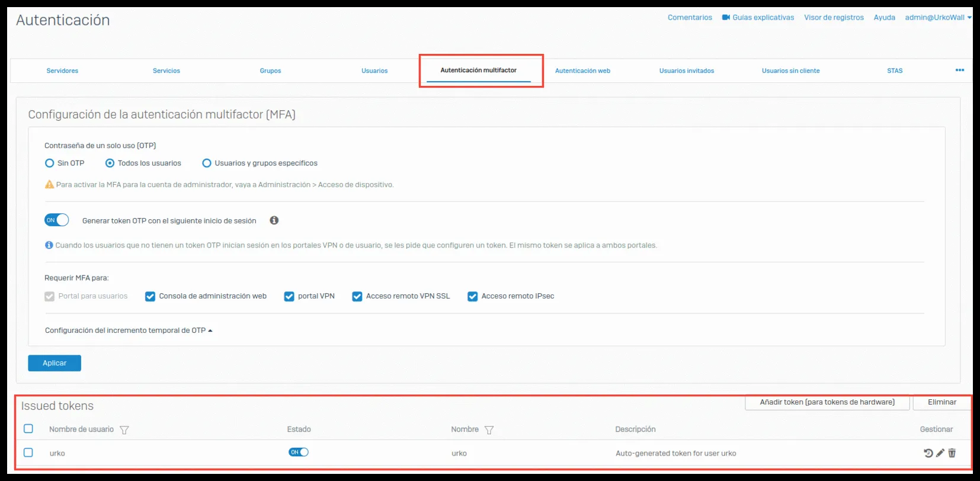Open the STAS tab
The image size is (980, 481).
pos(895,70)
